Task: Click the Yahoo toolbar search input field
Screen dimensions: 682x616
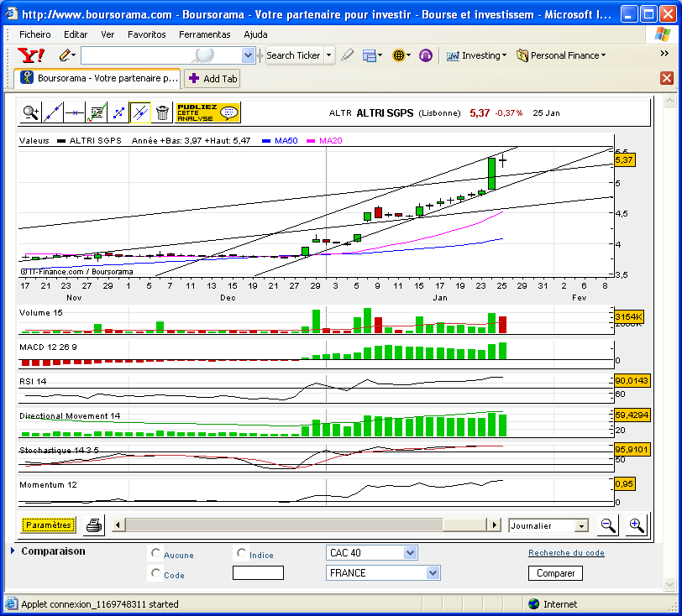Action: (x=161, y=55)
